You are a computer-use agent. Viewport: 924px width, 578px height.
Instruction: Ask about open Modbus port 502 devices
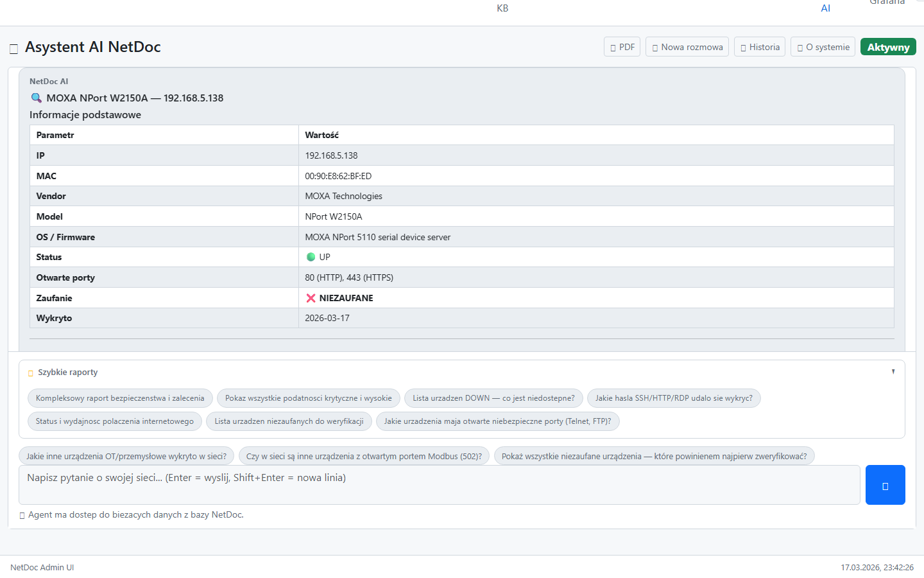364,456
